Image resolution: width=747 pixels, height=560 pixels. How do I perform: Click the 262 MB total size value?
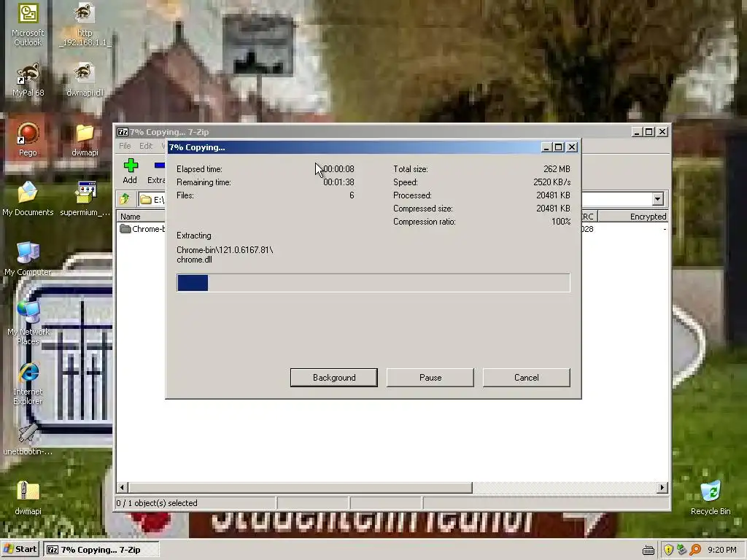tap(557, 169)
